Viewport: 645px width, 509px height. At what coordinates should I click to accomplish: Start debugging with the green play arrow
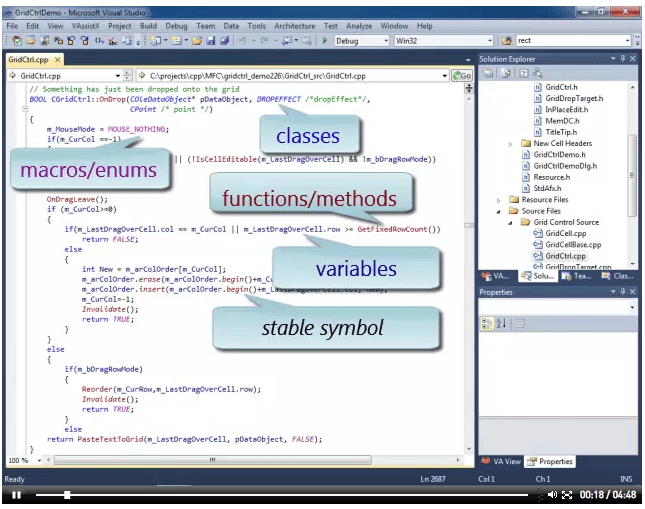325,40
